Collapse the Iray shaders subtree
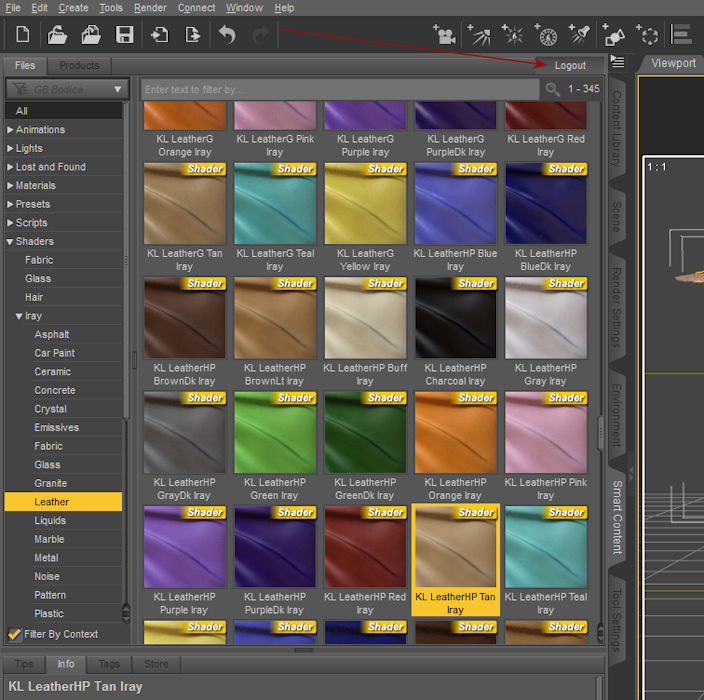 (20, 316)
